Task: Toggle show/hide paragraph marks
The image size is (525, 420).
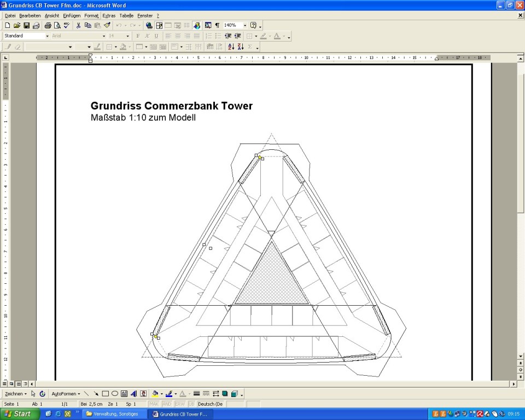Action: (x=217, y=26)
